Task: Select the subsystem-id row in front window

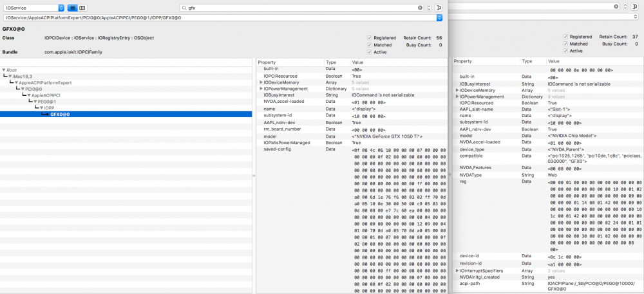Action: tap(352, 116)
